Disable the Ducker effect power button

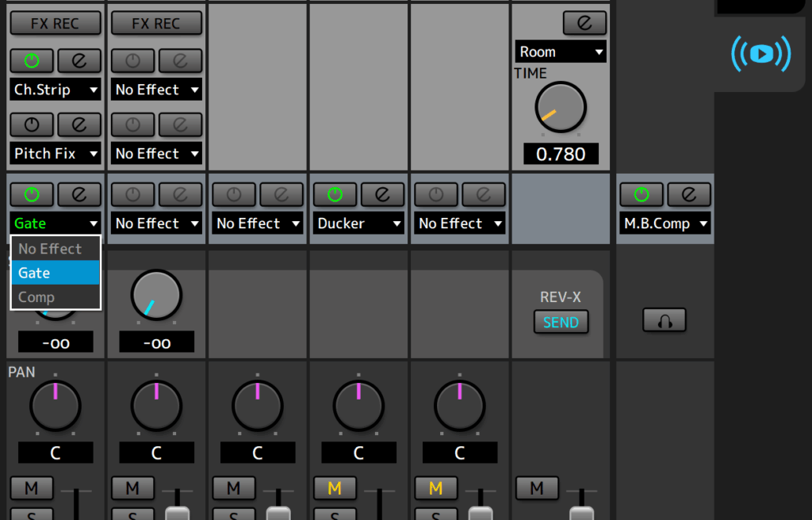[x=335, y=194]
